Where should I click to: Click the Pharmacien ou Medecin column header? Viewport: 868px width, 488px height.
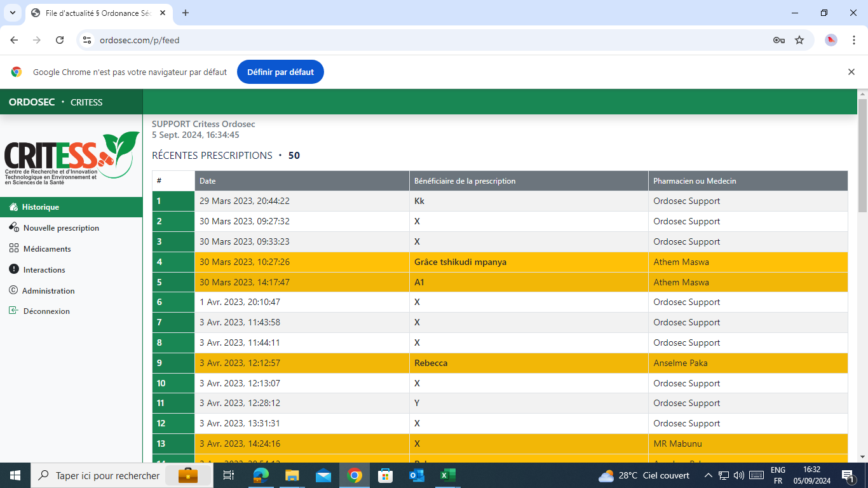click(748, 181)
